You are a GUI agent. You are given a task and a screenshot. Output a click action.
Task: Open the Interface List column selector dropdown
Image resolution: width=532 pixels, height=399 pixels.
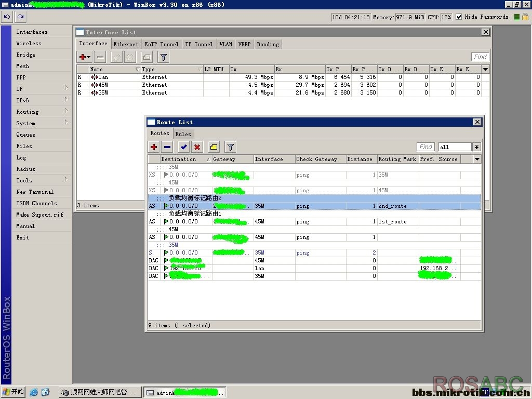pyautogui.click(x=486, y=69)
